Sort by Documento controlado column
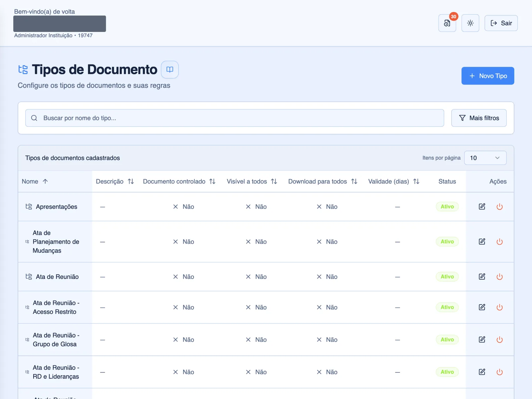The height and width of the screenshot is (399, 532). [x=179, y=181]
